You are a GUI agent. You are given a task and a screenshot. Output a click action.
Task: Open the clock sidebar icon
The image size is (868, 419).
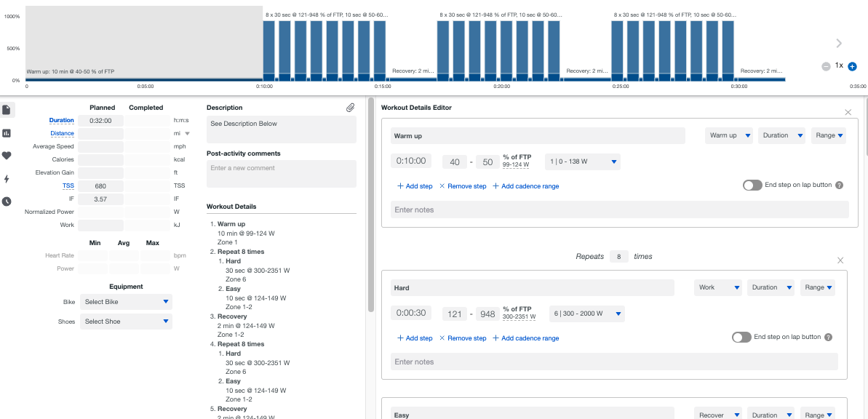[7, 201]
